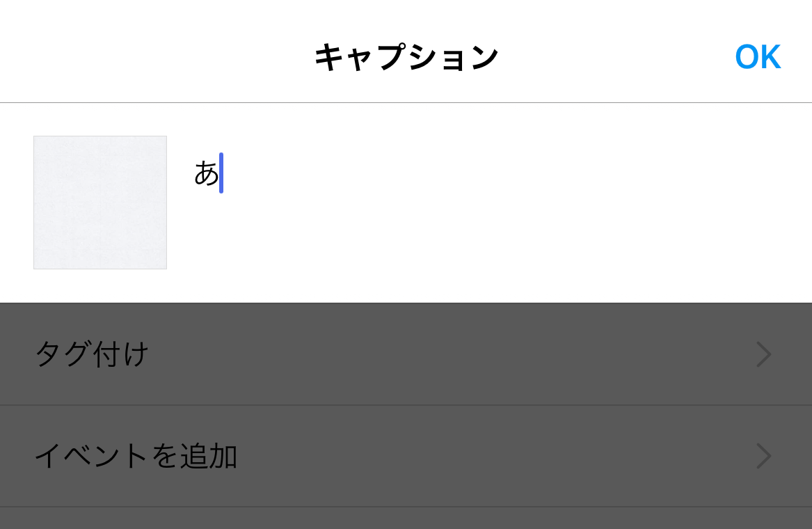Viewport: 812px width, 529px height.
Task: Click the イベントを追加 label text
Action: coord(136,456)
